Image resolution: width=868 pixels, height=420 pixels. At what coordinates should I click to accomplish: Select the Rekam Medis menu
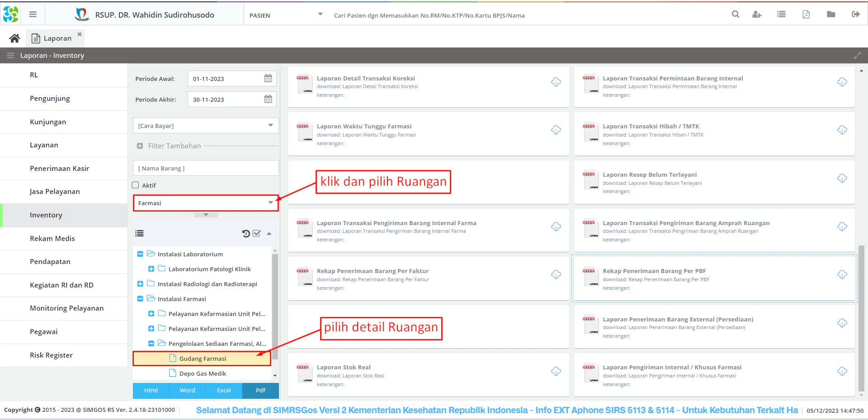click(64, 239)
